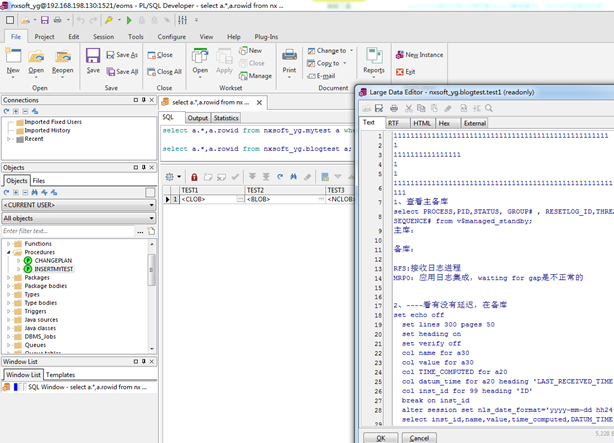The image size is (614, 443).
Task: Open the Session ribbon tab
Action: (x=103, y=37)
